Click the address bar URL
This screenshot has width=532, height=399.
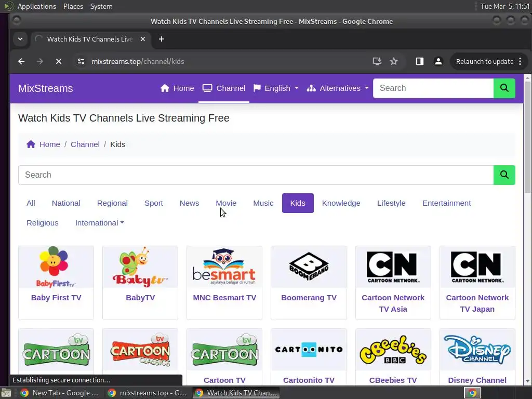138,61
